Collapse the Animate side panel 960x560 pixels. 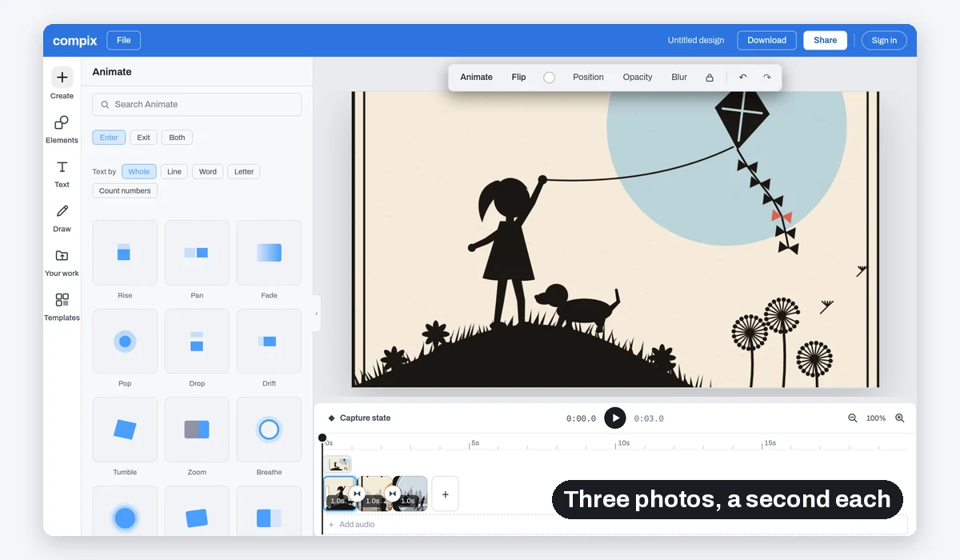(316, 314)
